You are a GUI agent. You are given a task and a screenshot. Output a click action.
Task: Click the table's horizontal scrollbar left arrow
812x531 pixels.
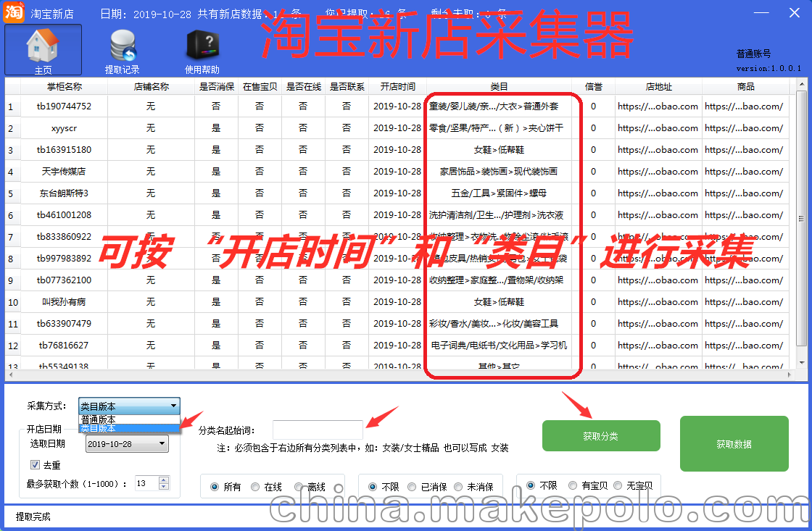pyautogui.click(x=10, y=375)
